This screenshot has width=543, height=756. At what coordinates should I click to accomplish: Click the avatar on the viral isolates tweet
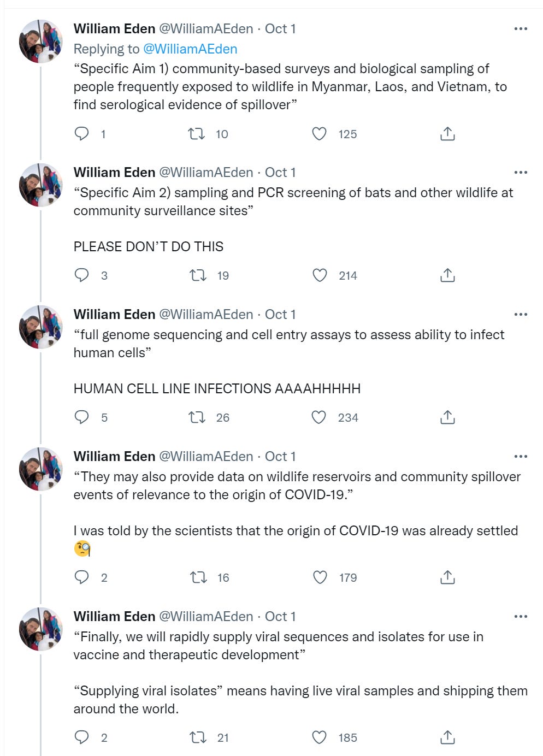(x=41, y=629)
